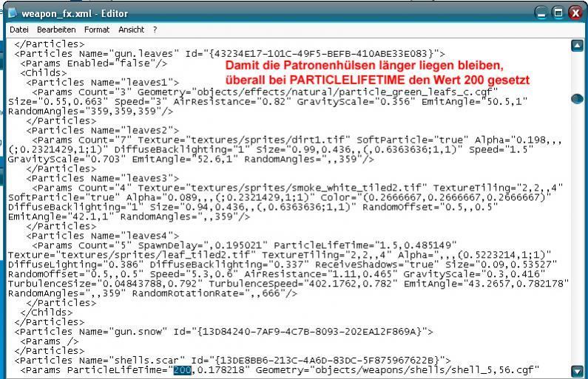
Task: Click the weapon_fx.xml - Editor title text
Action: 75,13
